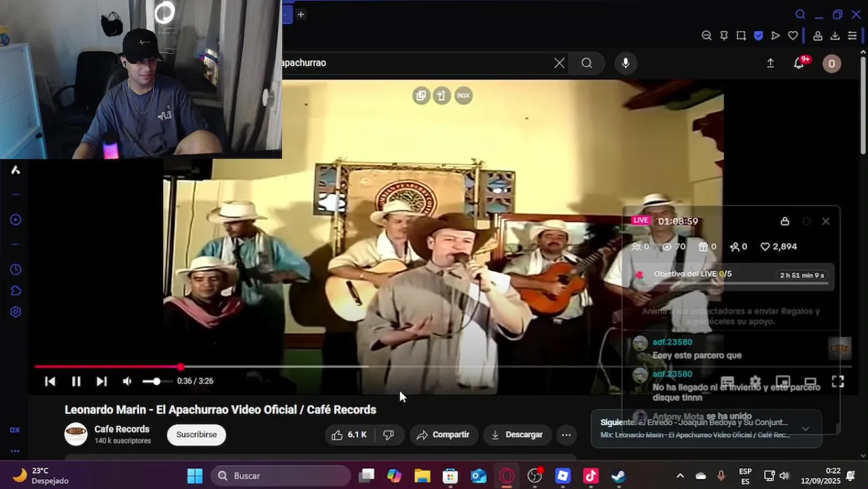The width and height of the screenshot is (868, 489).
Task: Open Steam from the taskbar
Action: click(618, 476)
